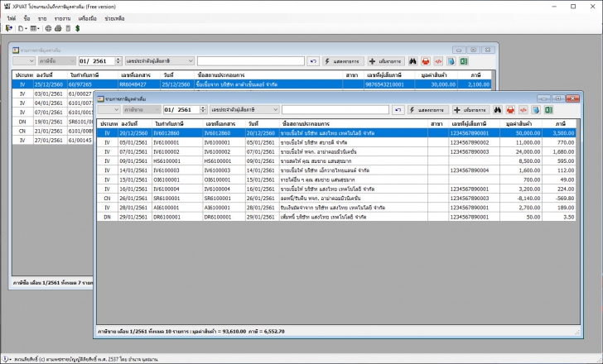Export to Excel in sales tax window
603x364 pixels.
549,110
